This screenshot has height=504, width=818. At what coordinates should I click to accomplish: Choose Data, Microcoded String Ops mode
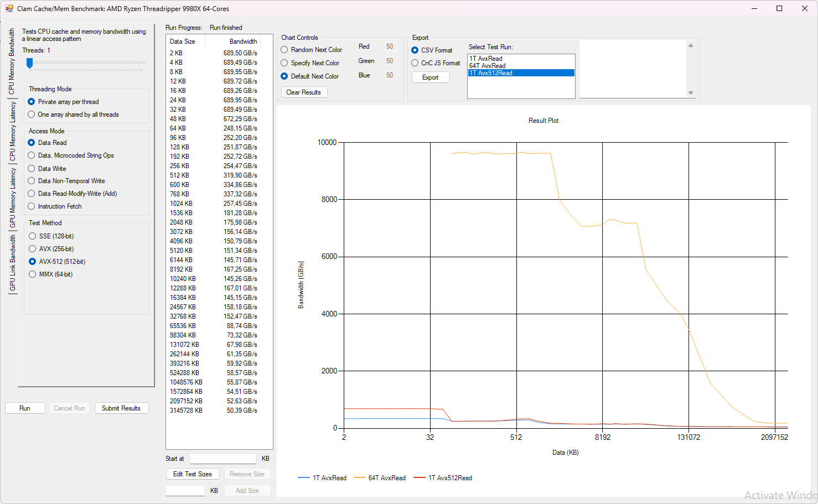tap(71, 155)
